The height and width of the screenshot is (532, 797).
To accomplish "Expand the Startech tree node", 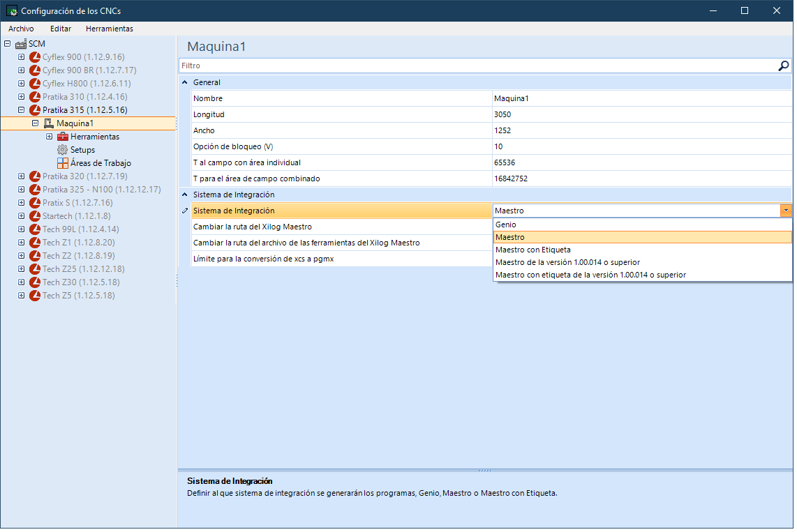I will [22, 216].
